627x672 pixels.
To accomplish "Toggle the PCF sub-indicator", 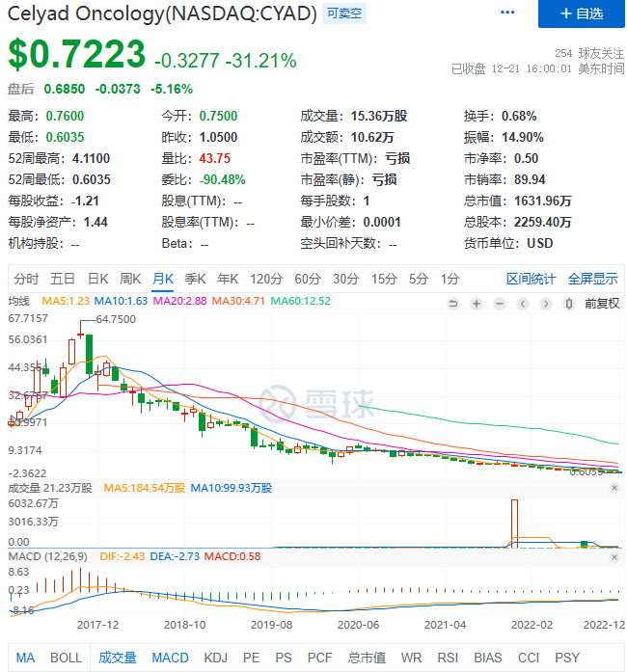I will point(319,658).
